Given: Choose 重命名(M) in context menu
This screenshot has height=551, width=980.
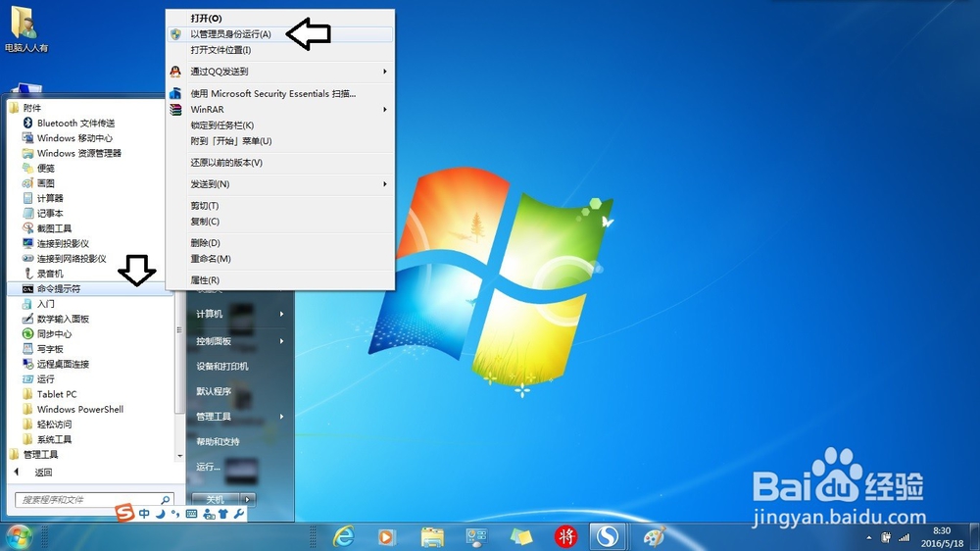Looking at the screenshot, I should click(x=280, y=258).
